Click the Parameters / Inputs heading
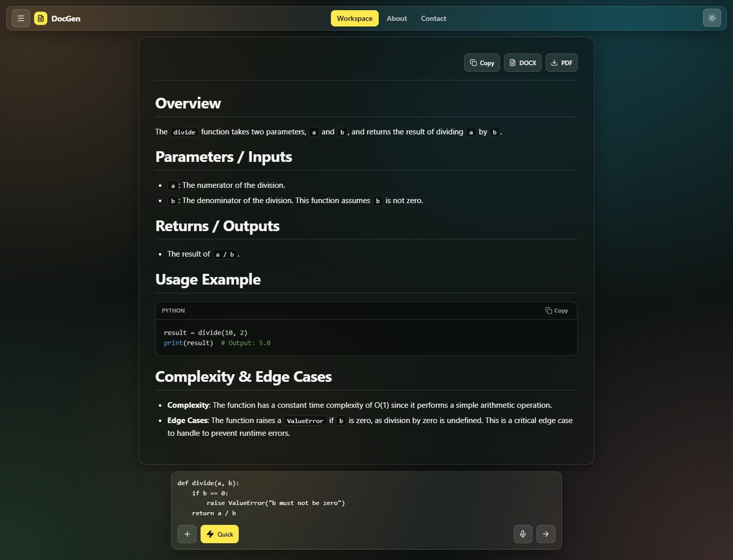This screenshot has width=733, height=560. click(223, 157)
